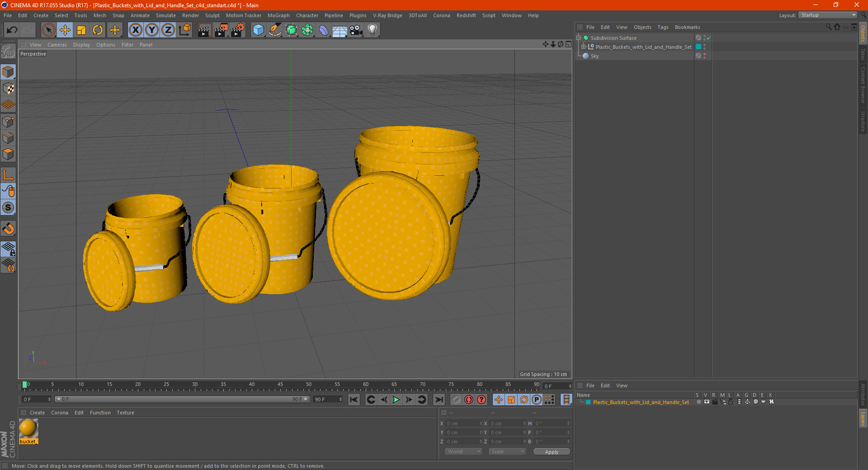Screen dimensions: 868x470
Task: Open Edit Render Settings
Action: 238,30
